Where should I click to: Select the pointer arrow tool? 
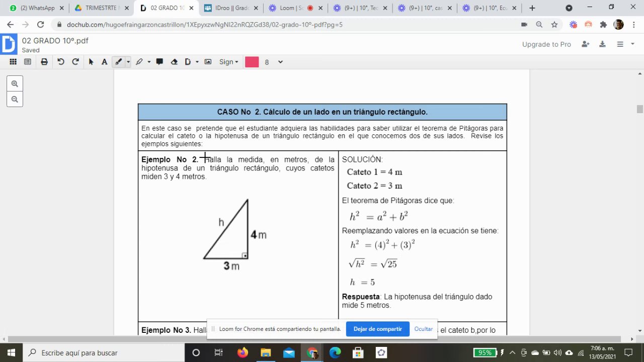(x=91, y=62)
